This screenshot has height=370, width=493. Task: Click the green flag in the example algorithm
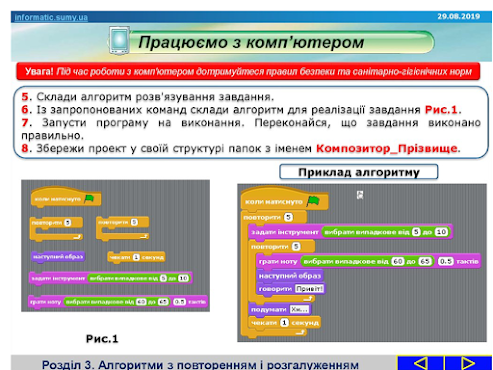pos(313,201)
